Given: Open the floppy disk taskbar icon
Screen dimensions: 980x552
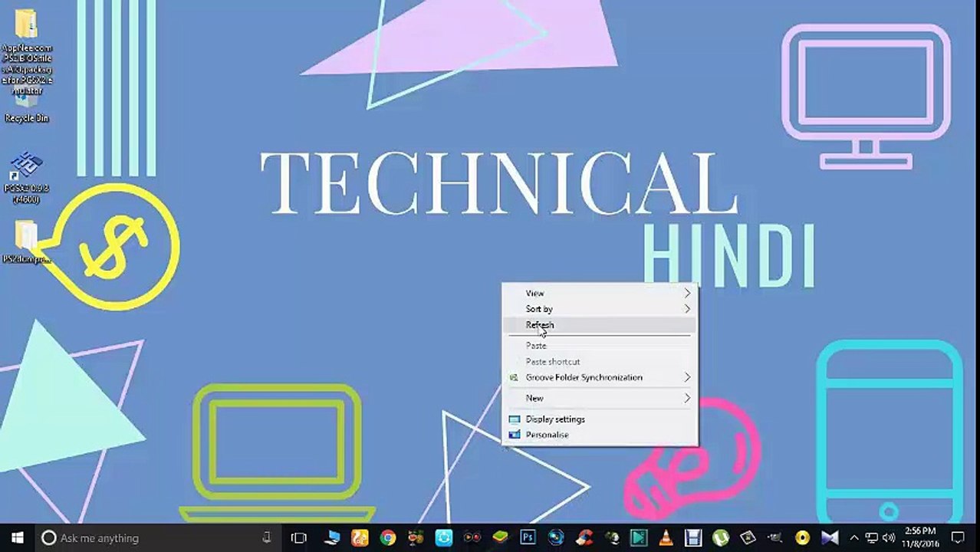Looking at the screenshot, I should coord(693,537).
